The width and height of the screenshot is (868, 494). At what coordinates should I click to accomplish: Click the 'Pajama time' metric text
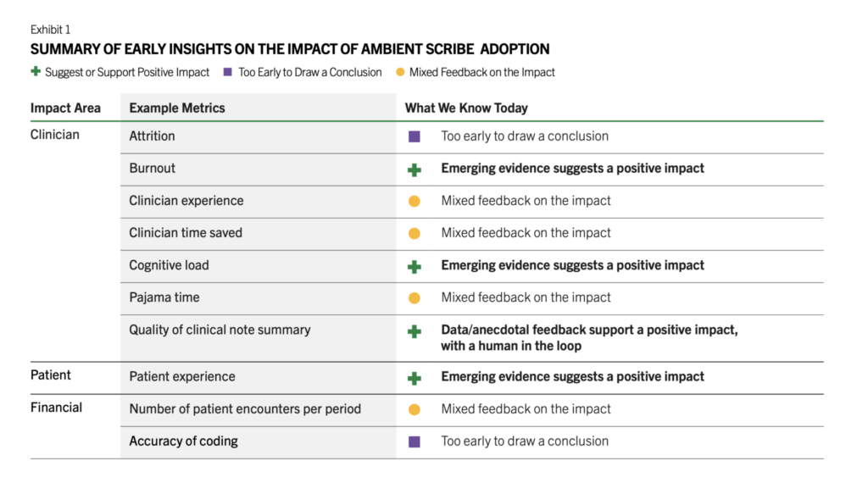164,297
